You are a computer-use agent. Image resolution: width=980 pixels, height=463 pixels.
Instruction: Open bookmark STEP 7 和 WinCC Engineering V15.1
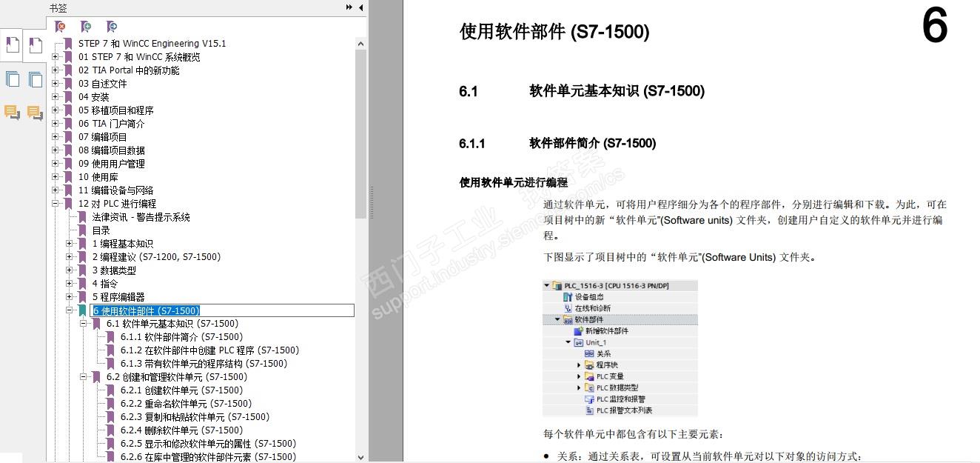(x=152, y=44)
